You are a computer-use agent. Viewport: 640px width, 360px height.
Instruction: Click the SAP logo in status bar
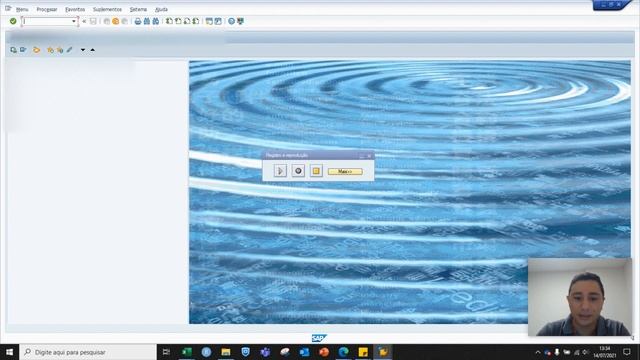tap(319, 338)
